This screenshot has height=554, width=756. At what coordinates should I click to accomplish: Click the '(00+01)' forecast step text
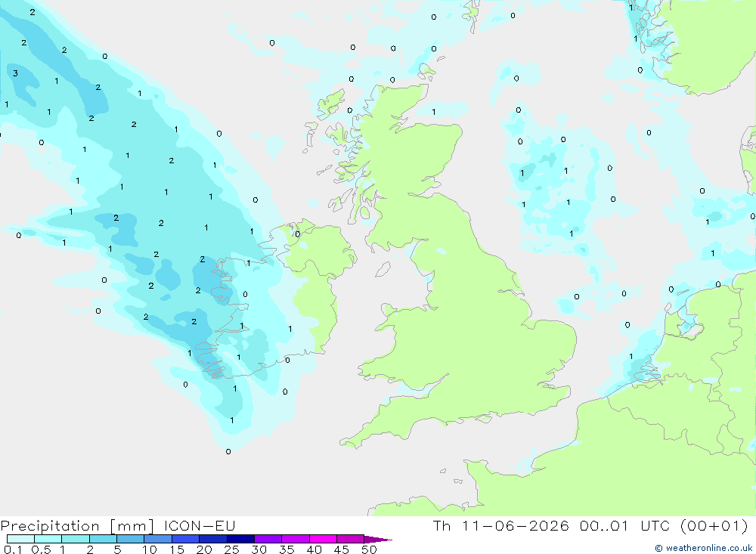pyautogui.click(x=714, y=525)
